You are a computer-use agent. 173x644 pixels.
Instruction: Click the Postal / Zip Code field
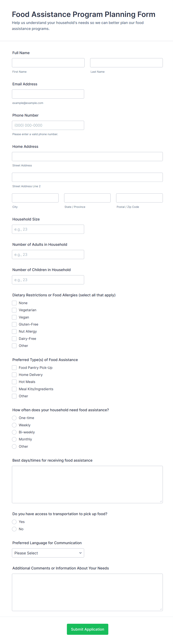click(139, 198)
